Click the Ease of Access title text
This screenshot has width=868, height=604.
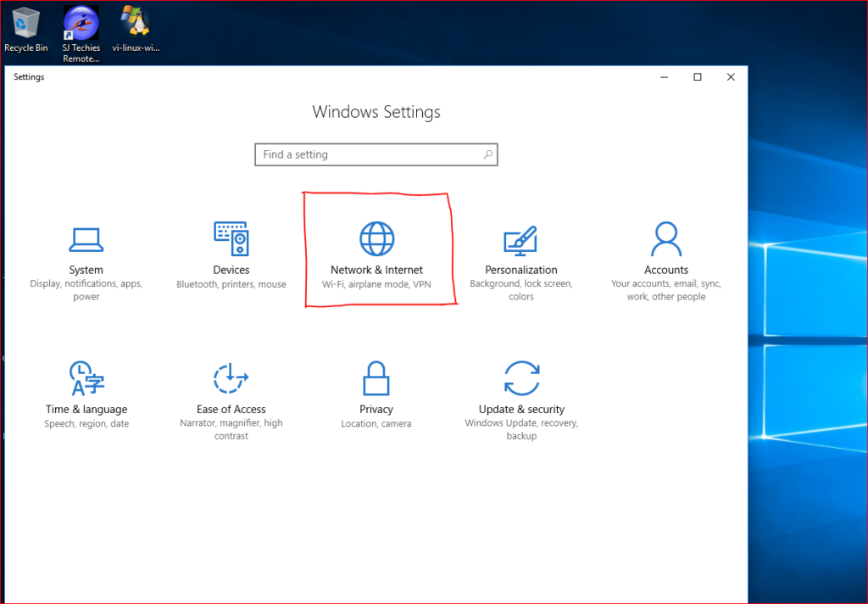pos(231,409)
